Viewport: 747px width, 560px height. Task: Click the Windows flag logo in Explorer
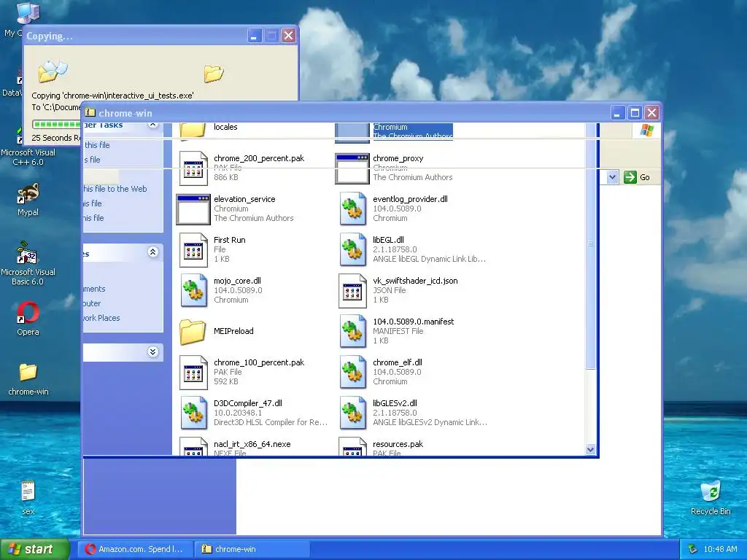coord(646,130)
